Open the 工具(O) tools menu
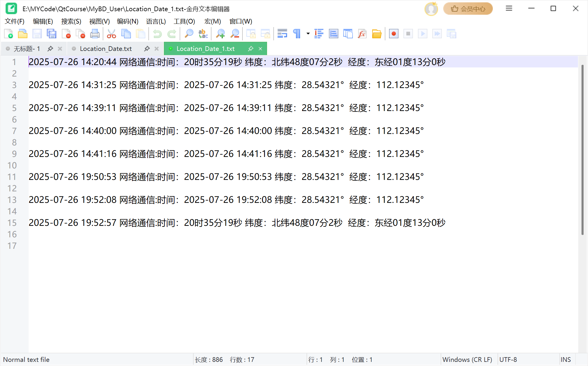 184,21
